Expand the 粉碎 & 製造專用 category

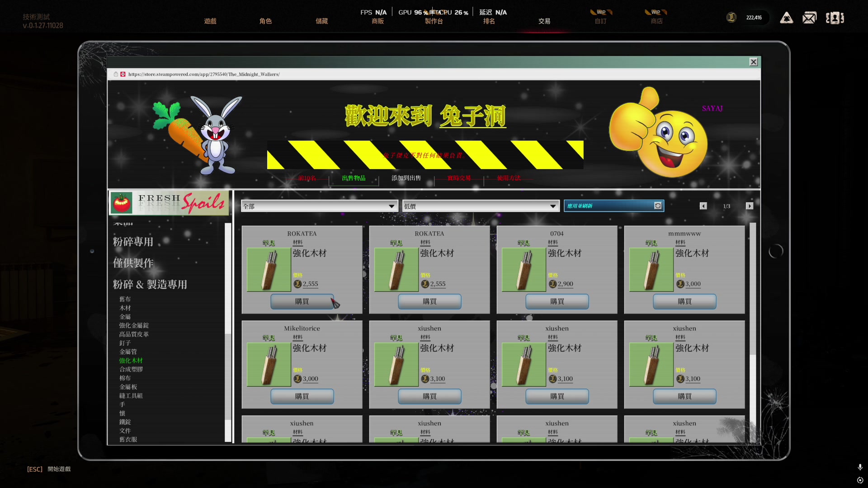[150, 285]
